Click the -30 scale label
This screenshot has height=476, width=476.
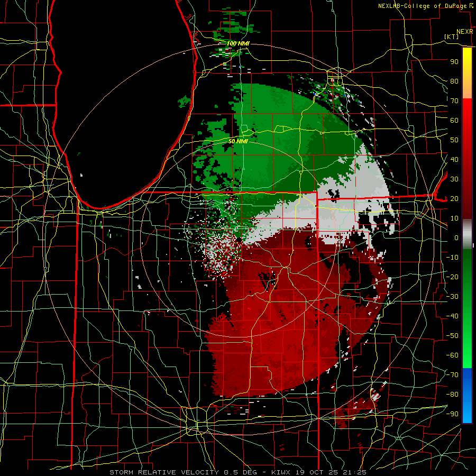click(x=452, y=297)
